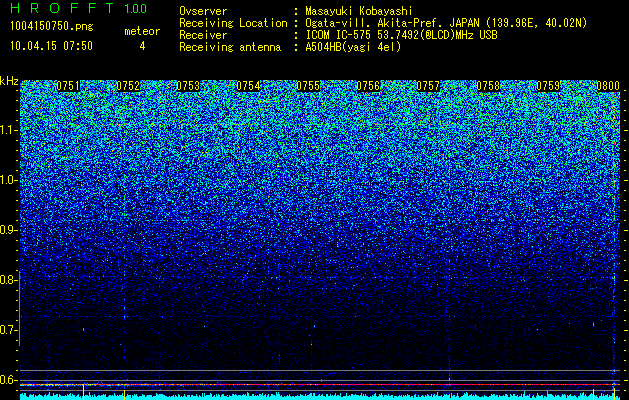Click the 1.0 frequency axis label
Image resolution: width=629 pixels, height=400 pixels.
click(x=8, y=180)
